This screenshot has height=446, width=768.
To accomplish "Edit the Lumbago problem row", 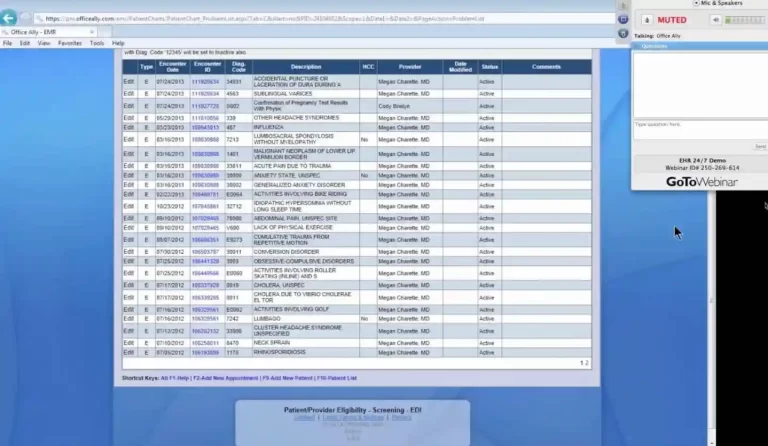I will [x=128, y=319].
